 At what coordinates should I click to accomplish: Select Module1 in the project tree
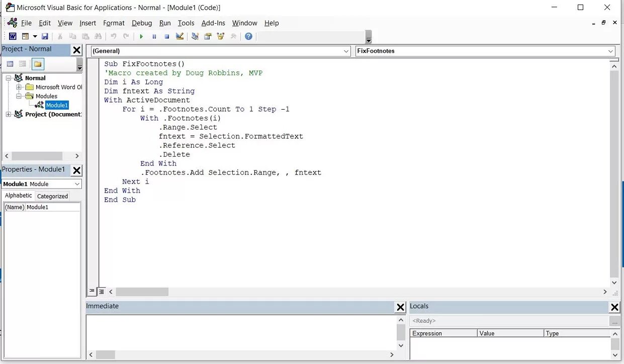tap(56, 105)
